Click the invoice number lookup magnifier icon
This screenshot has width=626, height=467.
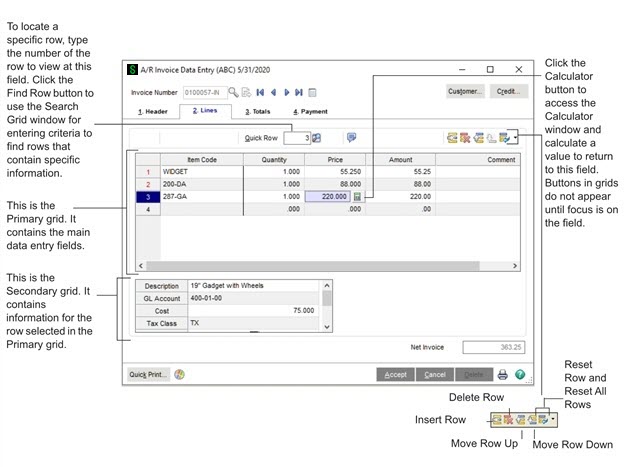tap(233, 91)
